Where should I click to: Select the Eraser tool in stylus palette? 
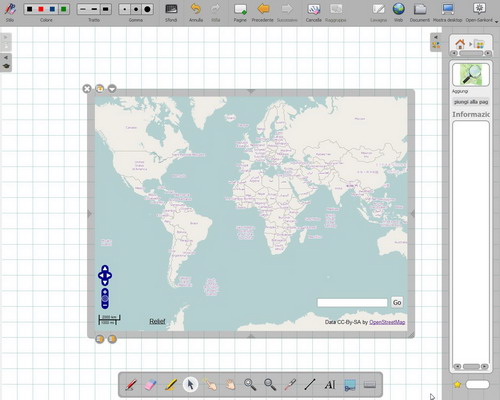[x=151, y=385]
